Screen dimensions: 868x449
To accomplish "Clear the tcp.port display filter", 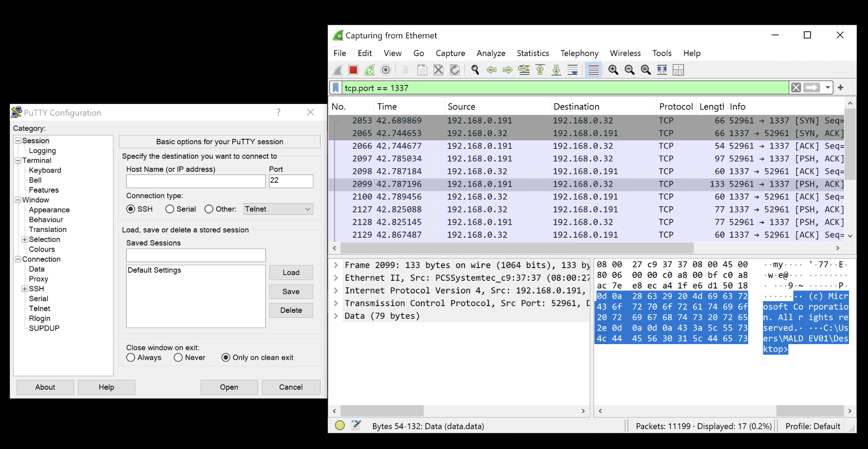I will tap(796, 88).
